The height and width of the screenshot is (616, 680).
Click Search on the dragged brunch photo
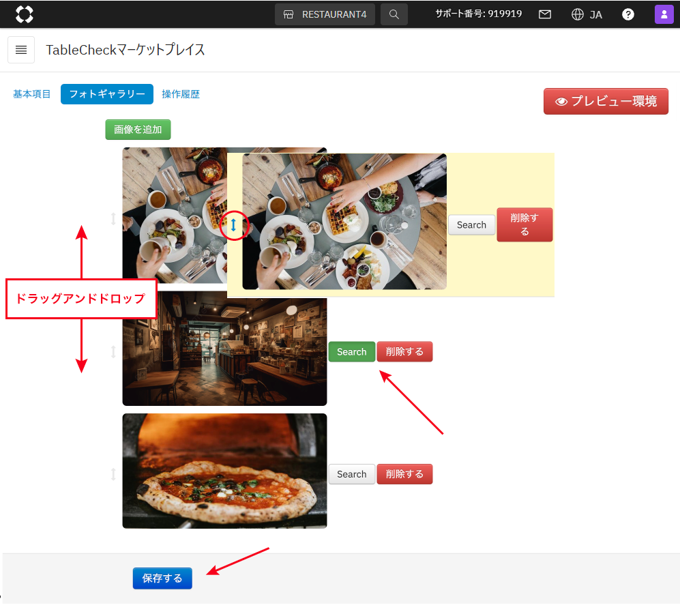click(471, 224)
